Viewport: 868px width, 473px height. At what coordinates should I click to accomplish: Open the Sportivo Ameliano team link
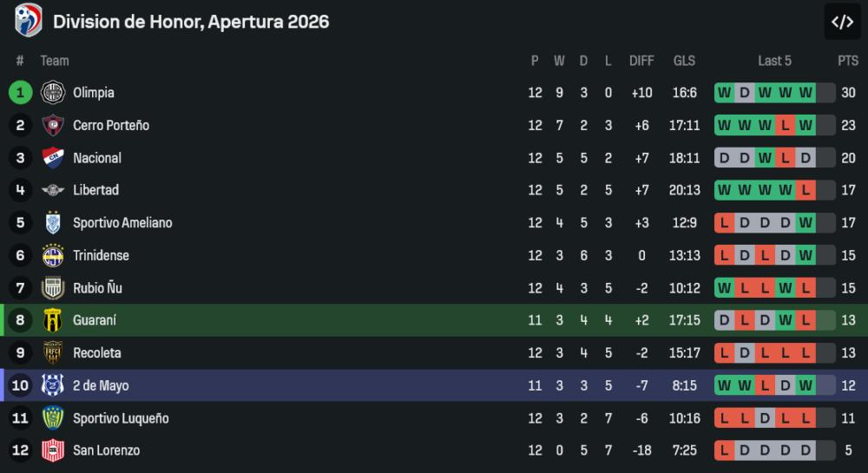(x=122, y=223)
